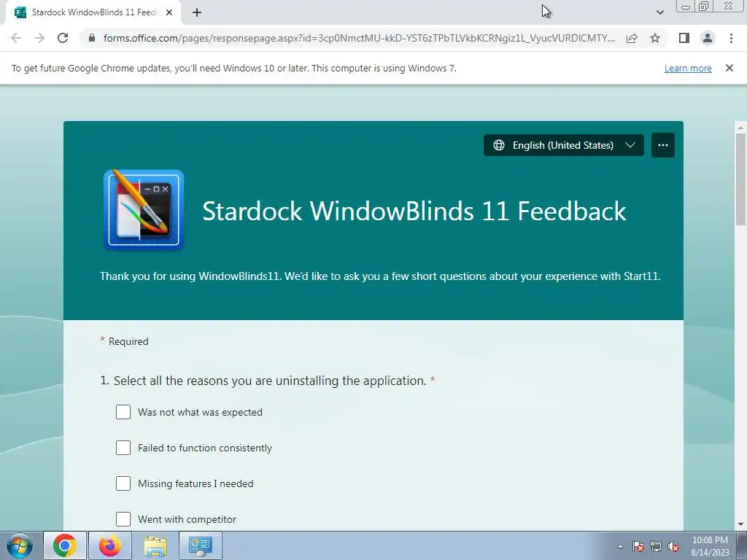
Task: Click the taskbar clock 10:08 PM
Action: (710, 540)
